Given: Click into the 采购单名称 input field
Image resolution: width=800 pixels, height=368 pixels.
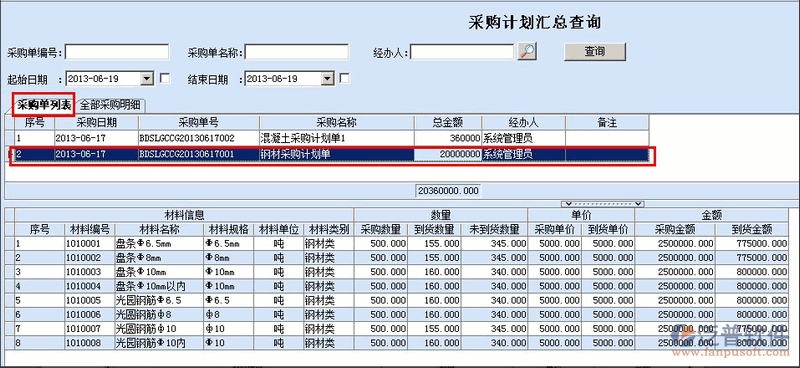Looking at the screenshot, I should click(297, 52).
